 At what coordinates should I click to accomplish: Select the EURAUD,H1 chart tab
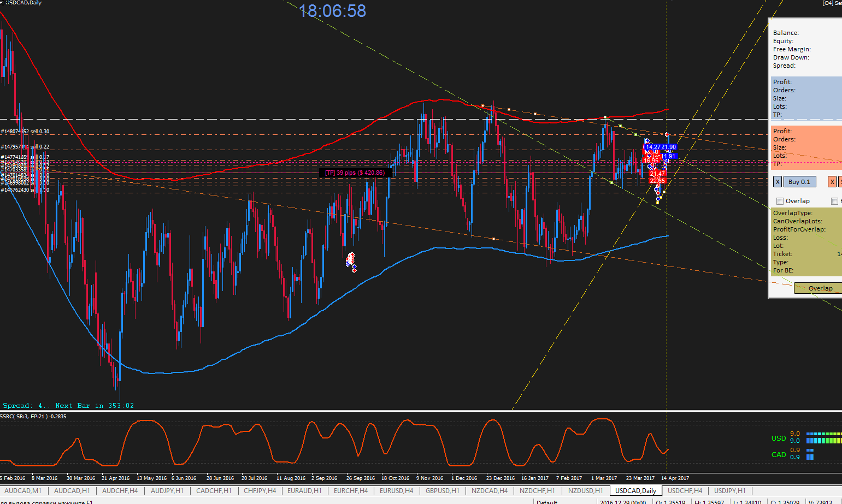coord(304,491)
